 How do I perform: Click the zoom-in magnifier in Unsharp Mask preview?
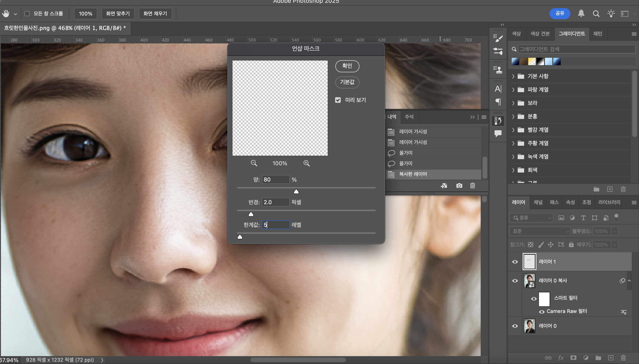306,163
